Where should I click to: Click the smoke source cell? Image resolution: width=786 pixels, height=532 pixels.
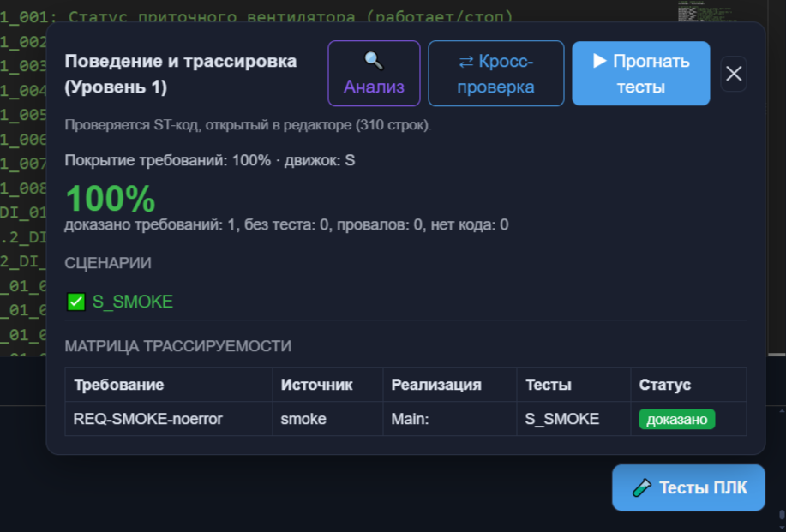[x=327, y=419]
